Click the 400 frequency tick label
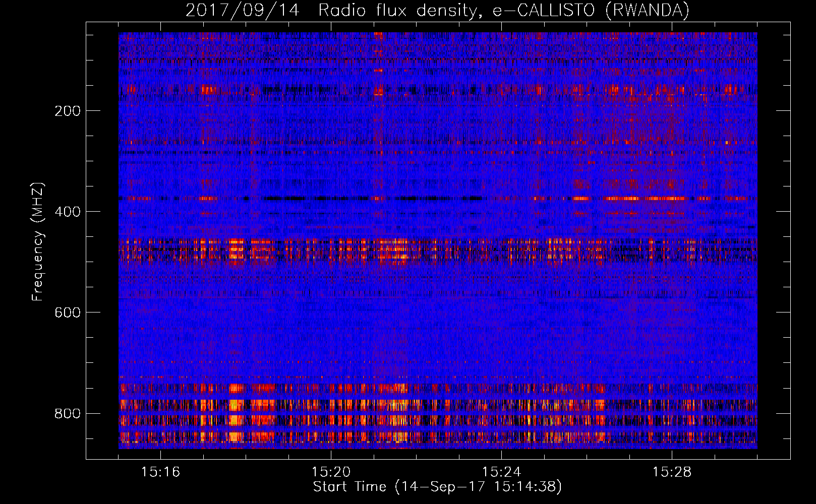Screen dimensions: 816x504 [x=67, y=212]
